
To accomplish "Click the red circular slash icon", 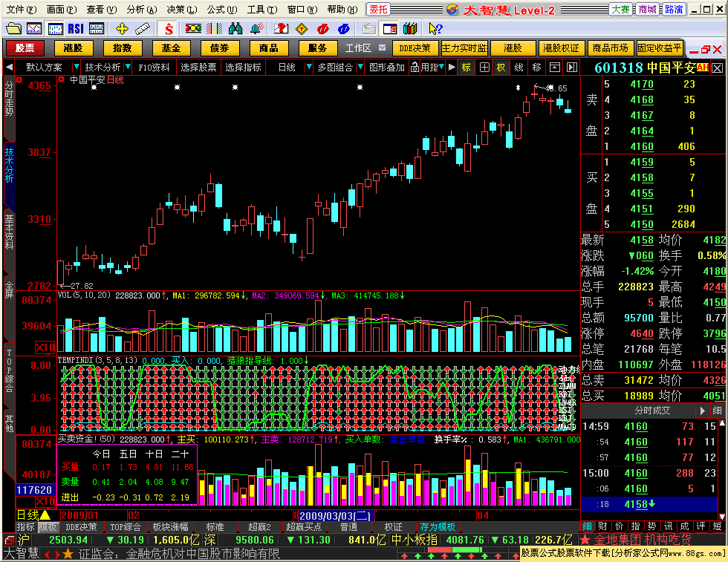I will click(x=322, y=29).
